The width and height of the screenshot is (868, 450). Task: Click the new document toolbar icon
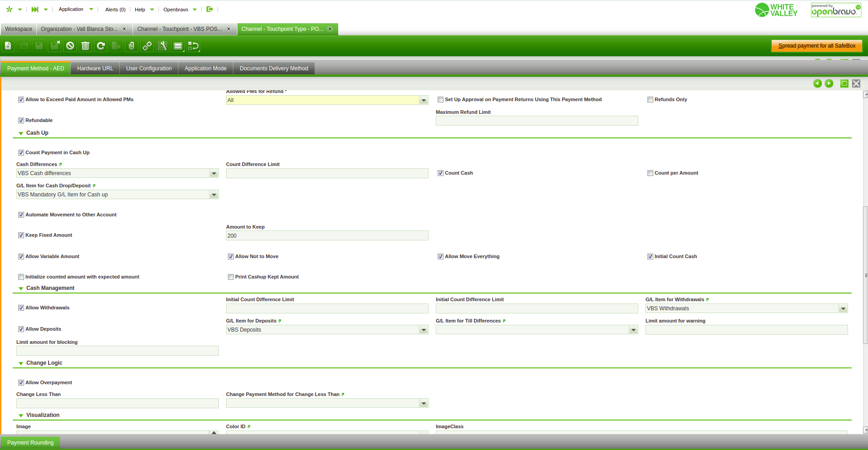click(8, 46)
